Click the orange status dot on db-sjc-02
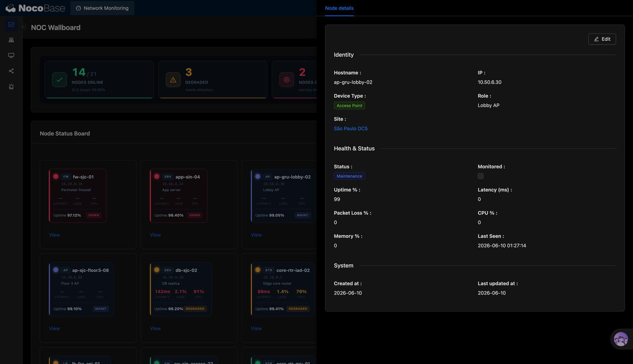The width and height of the screenshot is (633, 364). (157, 270)
